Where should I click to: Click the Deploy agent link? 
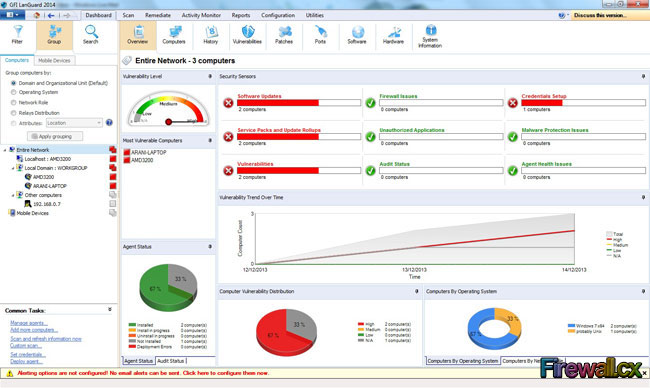pyautogui.click(x=26, y=361)
